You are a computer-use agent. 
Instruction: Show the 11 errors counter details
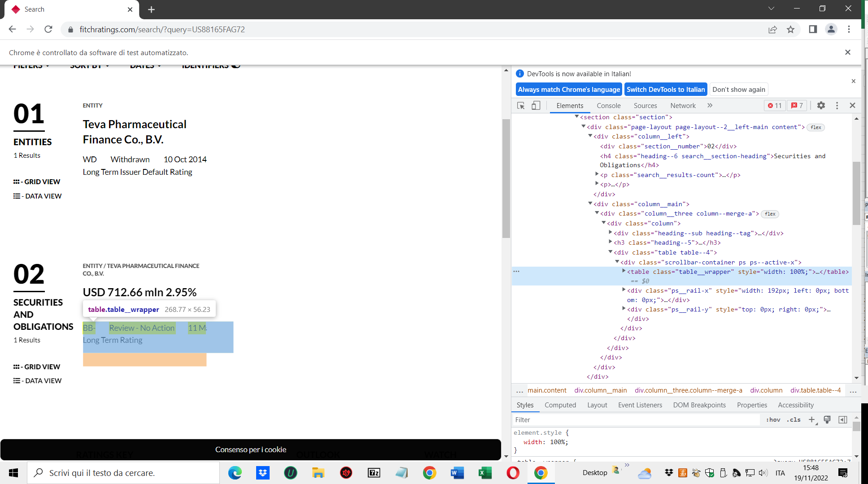pyautogui.click(x=775, y=105)
